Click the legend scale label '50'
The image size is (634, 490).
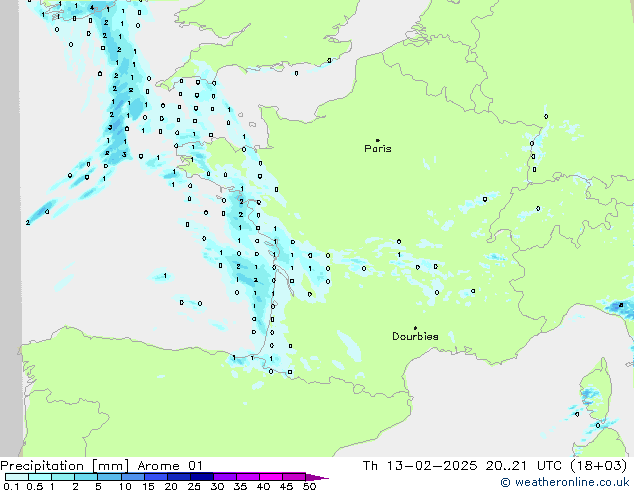(309, 486)
